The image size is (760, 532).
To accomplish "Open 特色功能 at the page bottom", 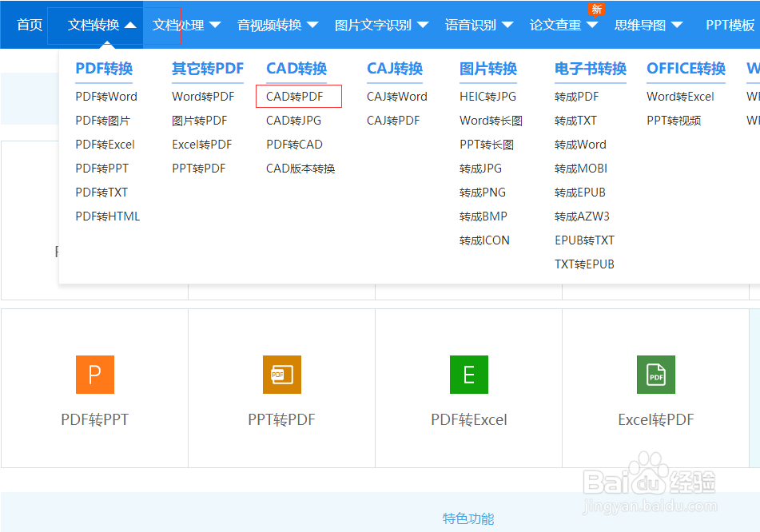I will 469,518.
